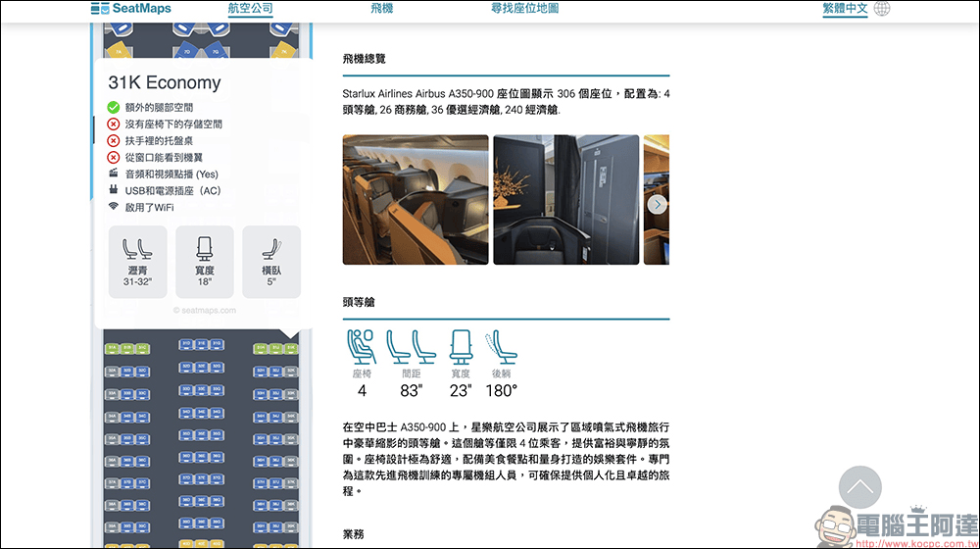Select seat 39B
The image size is (980, 549).
tap(127, 527)
